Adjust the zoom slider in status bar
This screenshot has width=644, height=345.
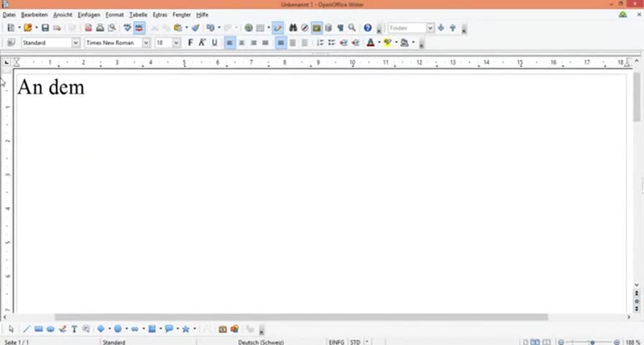[x=592, y=342]
